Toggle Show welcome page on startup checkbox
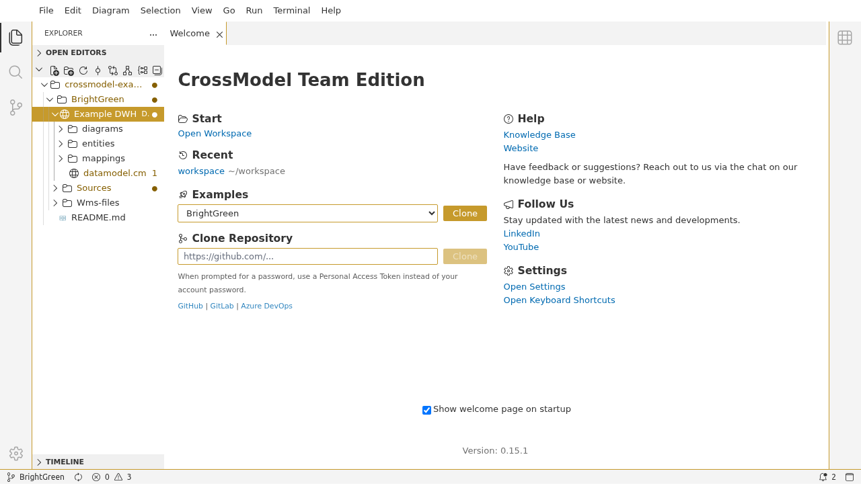861x504 pixels. coord(426,410)
